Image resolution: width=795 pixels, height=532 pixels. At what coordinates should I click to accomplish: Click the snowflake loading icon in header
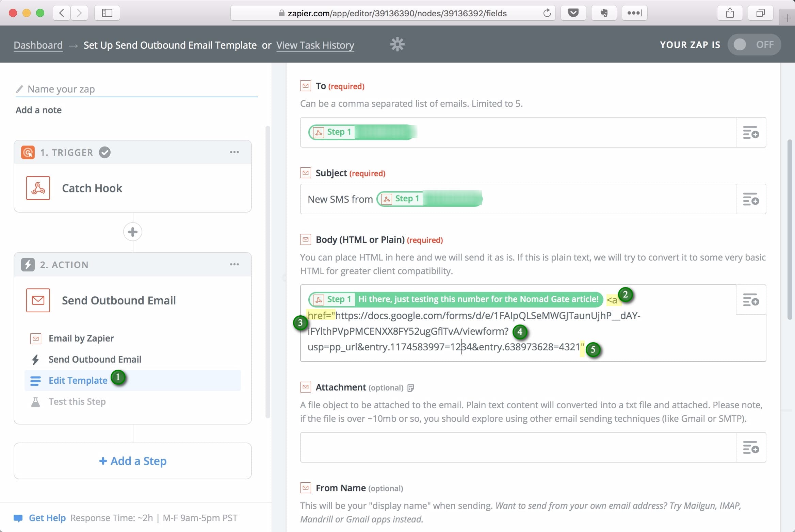[x=397, y=45]
